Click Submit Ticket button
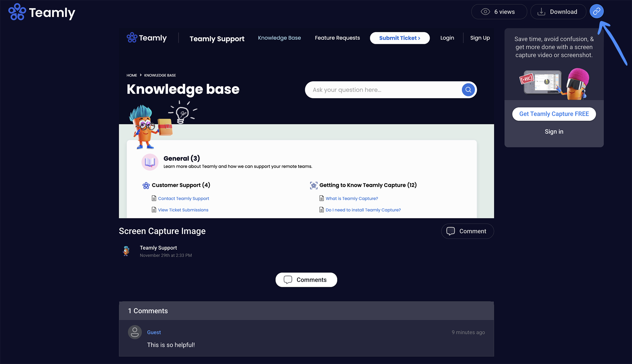The height and width of the screenshot is (364, 632). tap(400, 38)
